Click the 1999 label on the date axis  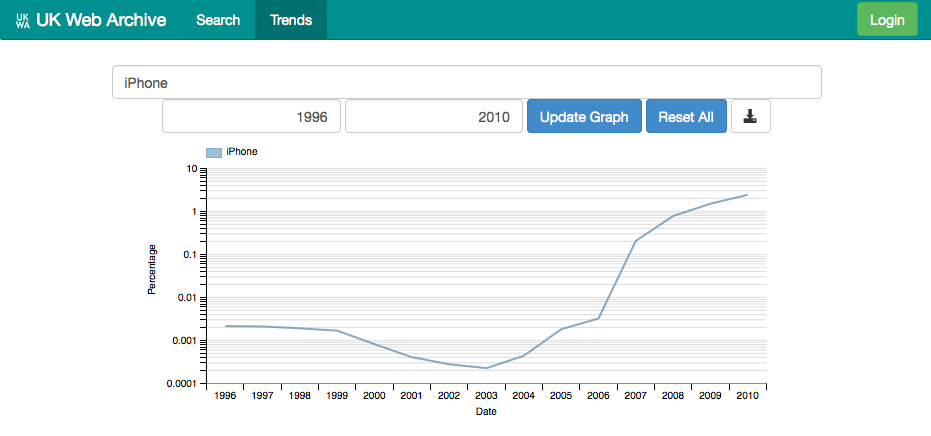337,397
